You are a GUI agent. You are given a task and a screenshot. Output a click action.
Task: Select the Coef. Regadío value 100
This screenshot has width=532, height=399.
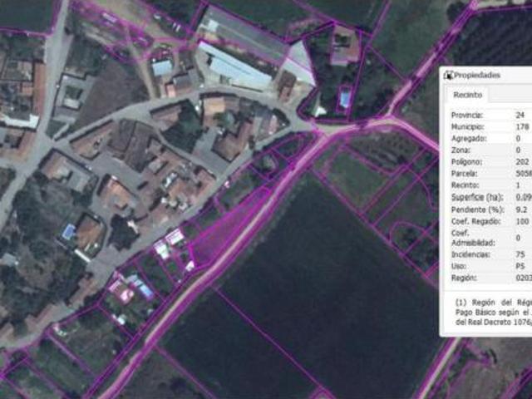tap(522, 222)
